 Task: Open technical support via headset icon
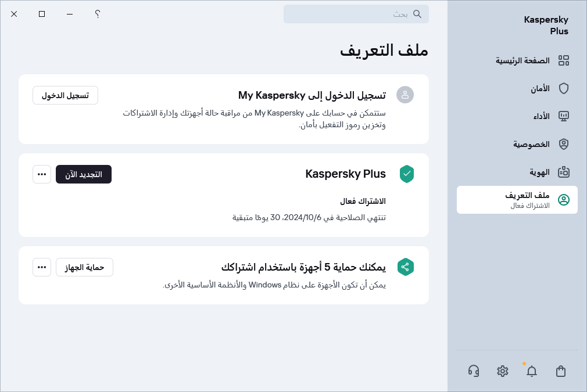coord(474,371)
